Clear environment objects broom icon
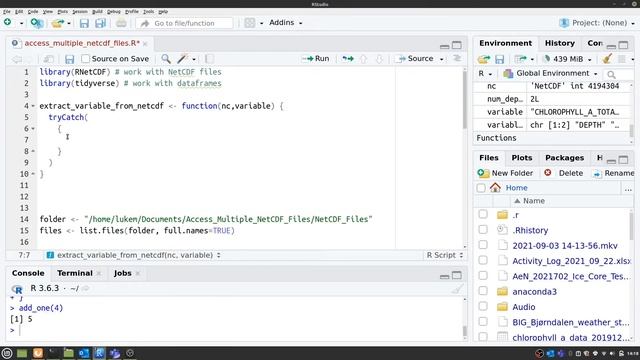Image resolution: width=640 pixels, height=360 pixels. 607,59
